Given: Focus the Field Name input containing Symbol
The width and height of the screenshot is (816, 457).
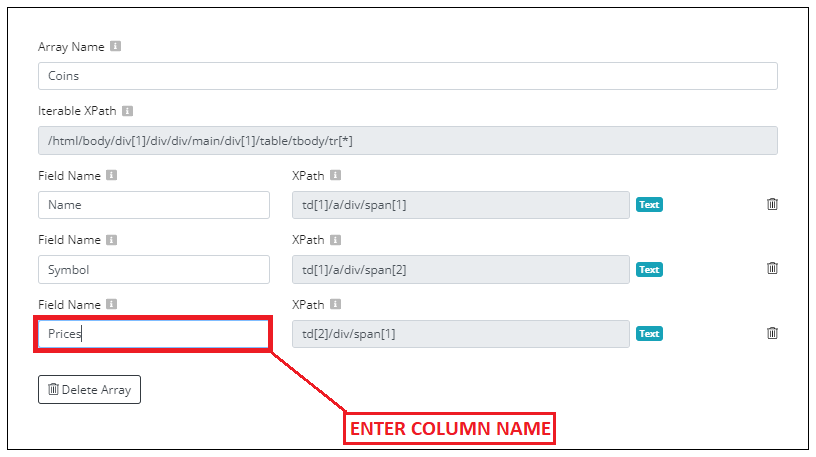Looking at the screenshot, I should point(154,270).
